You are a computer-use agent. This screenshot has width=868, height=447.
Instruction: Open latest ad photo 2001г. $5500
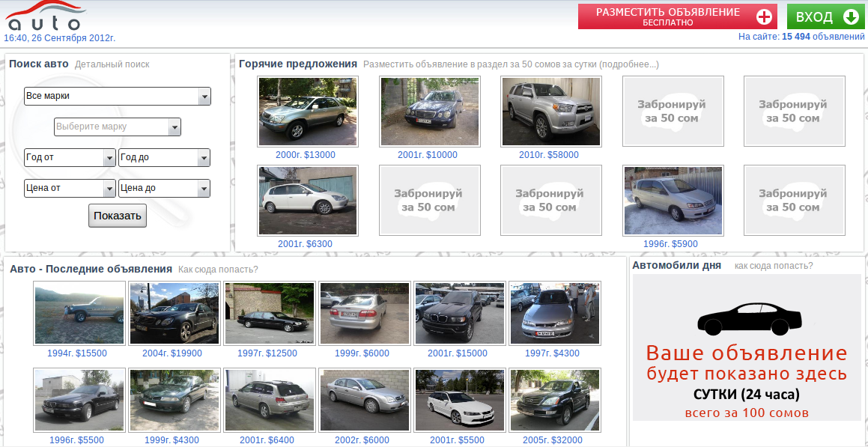[x=460, y=400]
